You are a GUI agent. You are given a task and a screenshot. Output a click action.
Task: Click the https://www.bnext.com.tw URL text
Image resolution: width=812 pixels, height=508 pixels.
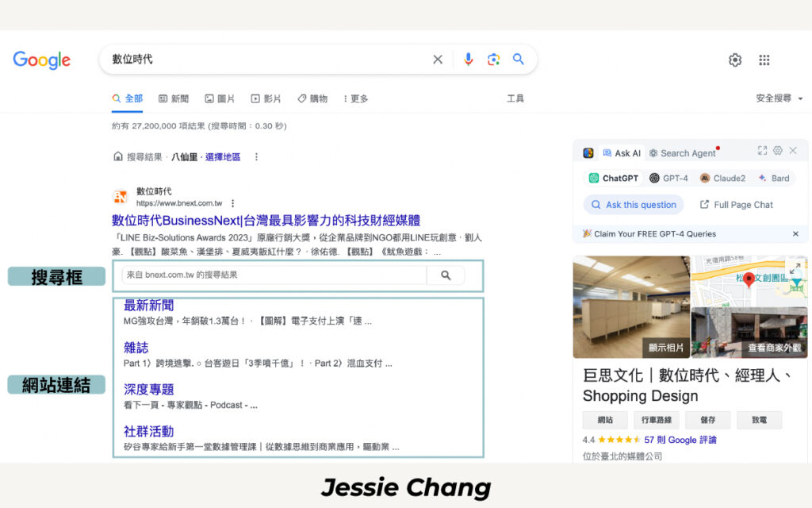tap(179, 203)
